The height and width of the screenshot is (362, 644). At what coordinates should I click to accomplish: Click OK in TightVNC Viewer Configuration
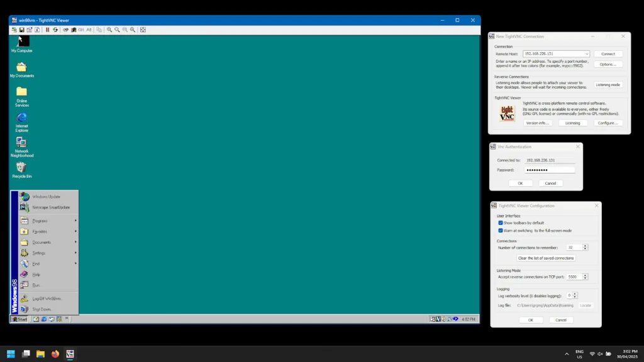click(x=531, y=320)
